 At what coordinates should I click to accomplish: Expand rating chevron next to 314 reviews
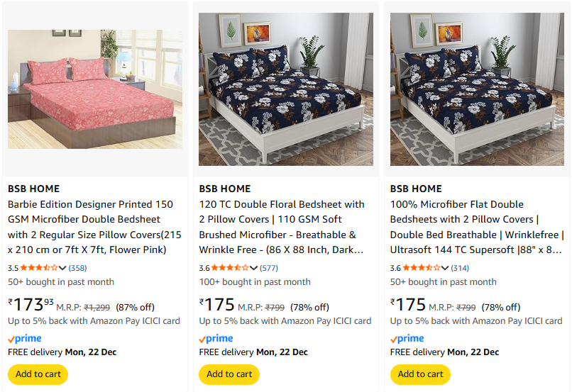click(x=445, y=268)
